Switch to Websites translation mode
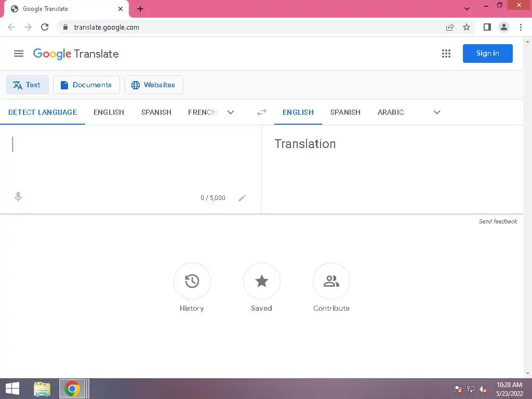Viewport: 532px width, 399px height. (x=153, y=85)
